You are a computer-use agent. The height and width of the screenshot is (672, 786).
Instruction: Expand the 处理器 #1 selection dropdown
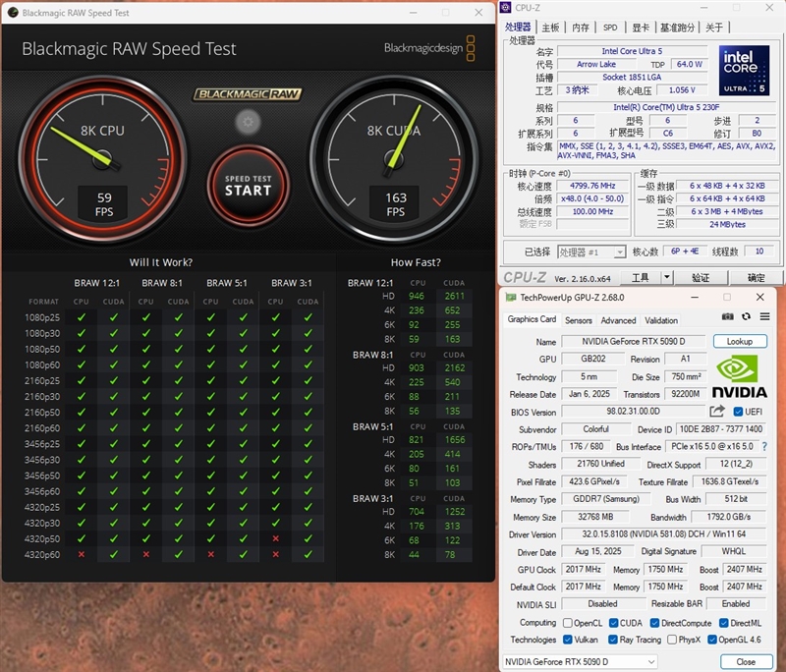click(619, 252)
